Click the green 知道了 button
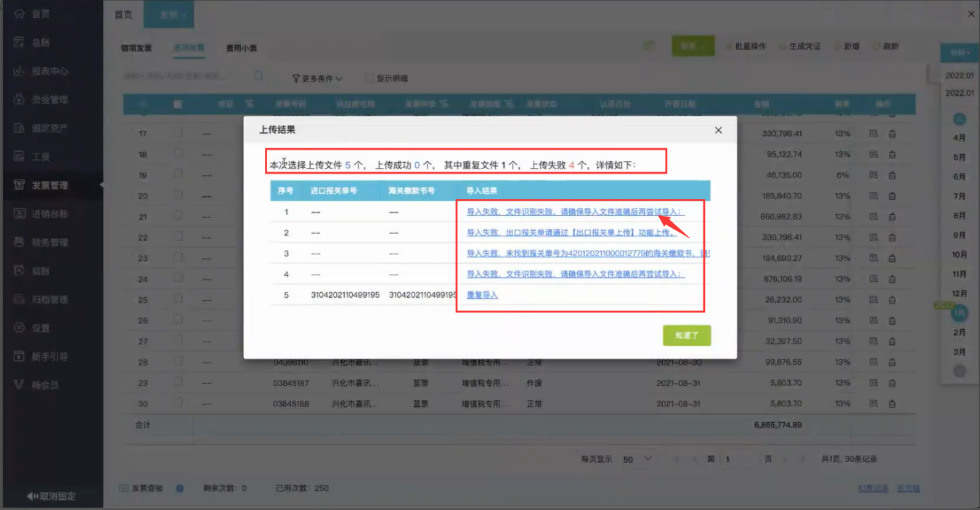The image size is (980, 510). coord(686,336)
